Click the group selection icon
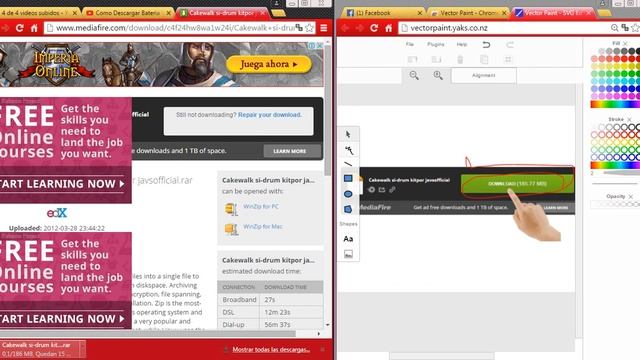 click(508, 60)
